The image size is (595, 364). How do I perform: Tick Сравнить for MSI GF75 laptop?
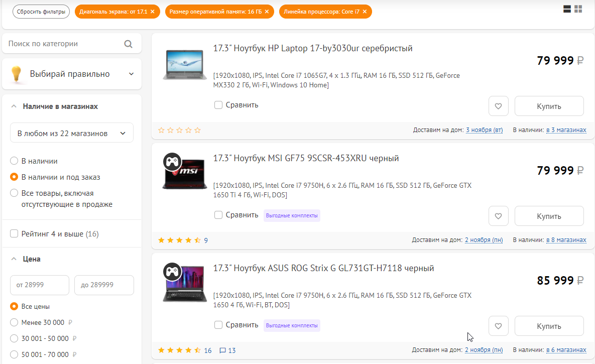[218, 215]
